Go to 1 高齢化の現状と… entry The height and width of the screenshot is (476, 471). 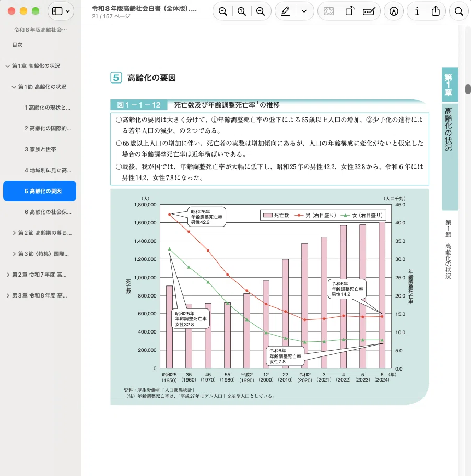click(x=48, y=108)
